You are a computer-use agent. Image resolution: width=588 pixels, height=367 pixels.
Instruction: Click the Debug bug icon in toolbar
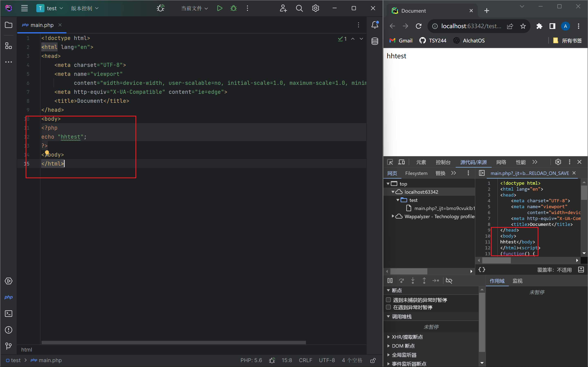pos(234,8)
